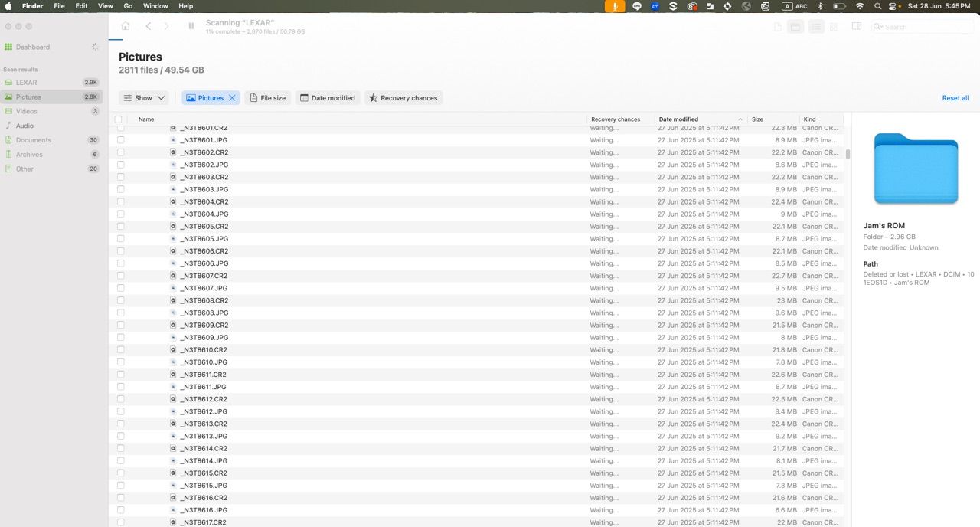Open the File menu
This screenshot has height=527, width=980.
59,6
